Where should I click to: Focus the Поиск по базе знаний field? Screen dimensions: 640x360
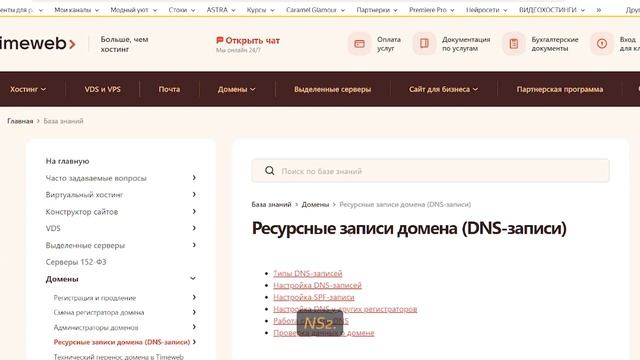430,171
